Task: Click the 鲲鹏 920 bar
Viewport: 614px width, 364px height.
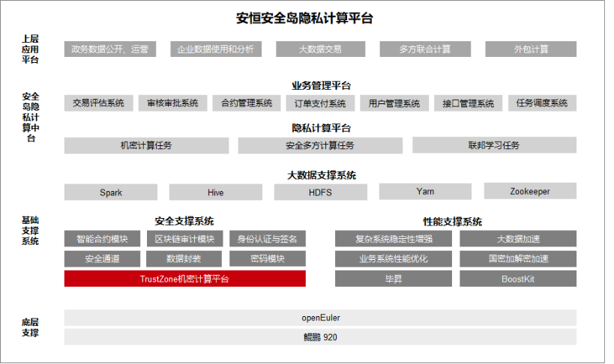Action: (320, 337)
